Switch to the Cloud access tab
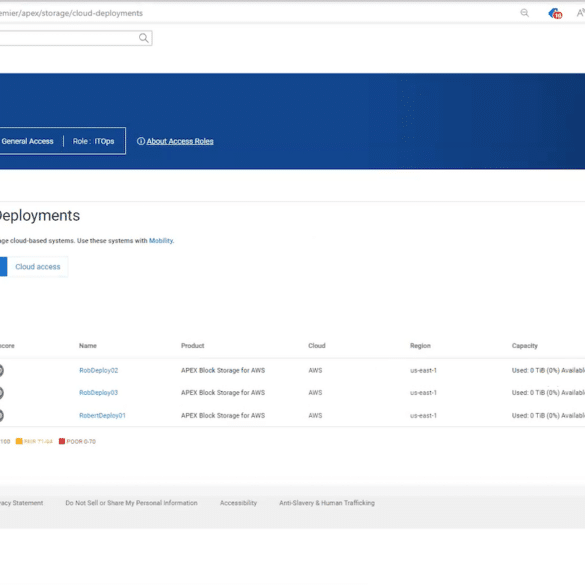Screen dimensions: 585x585 coord(38,267)
